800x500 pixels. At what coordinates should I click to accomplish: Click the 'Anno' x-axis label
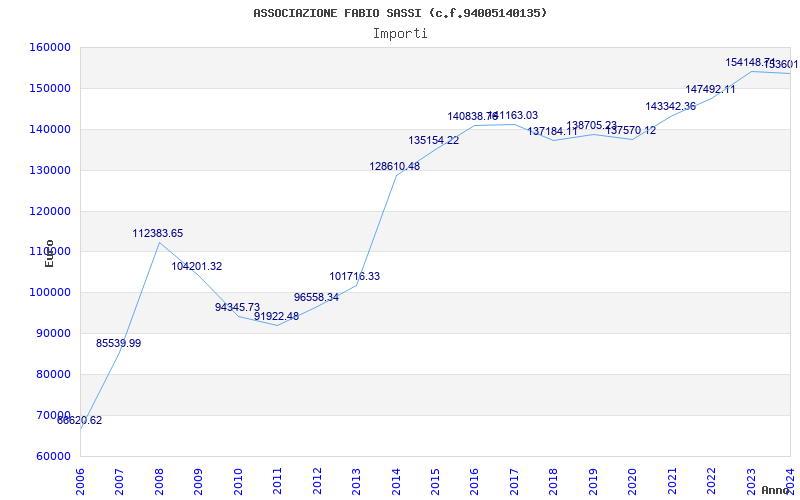[x=775, y=490]
